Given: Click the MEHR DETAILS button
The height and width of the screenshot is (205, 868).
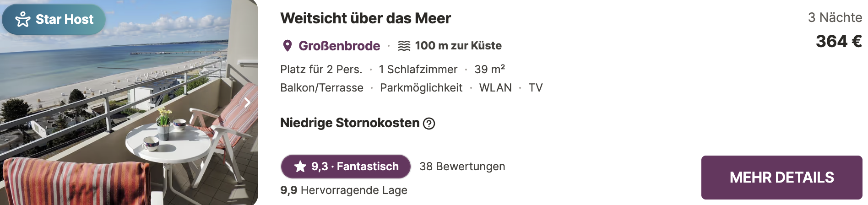Looking at the screenshot, I should (781, 178).
